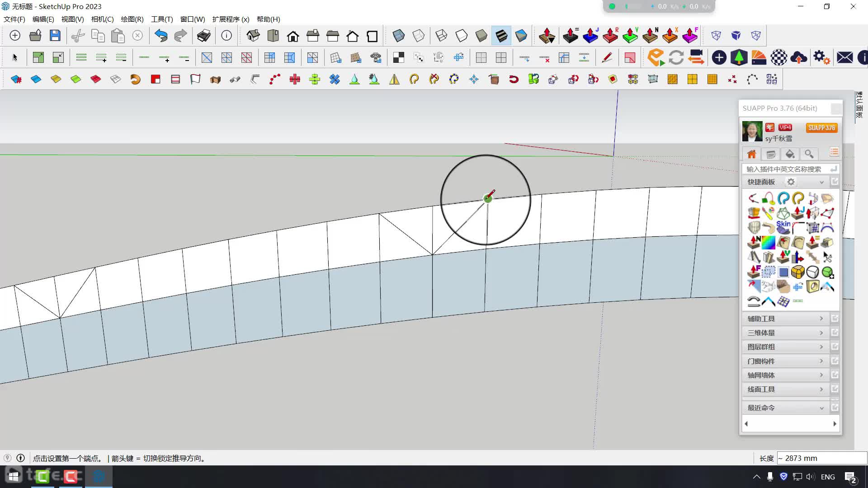Open the SUAPP orange list menu
Image resolution: width=868 pixels, height=488 pixels.
point(834,152)
